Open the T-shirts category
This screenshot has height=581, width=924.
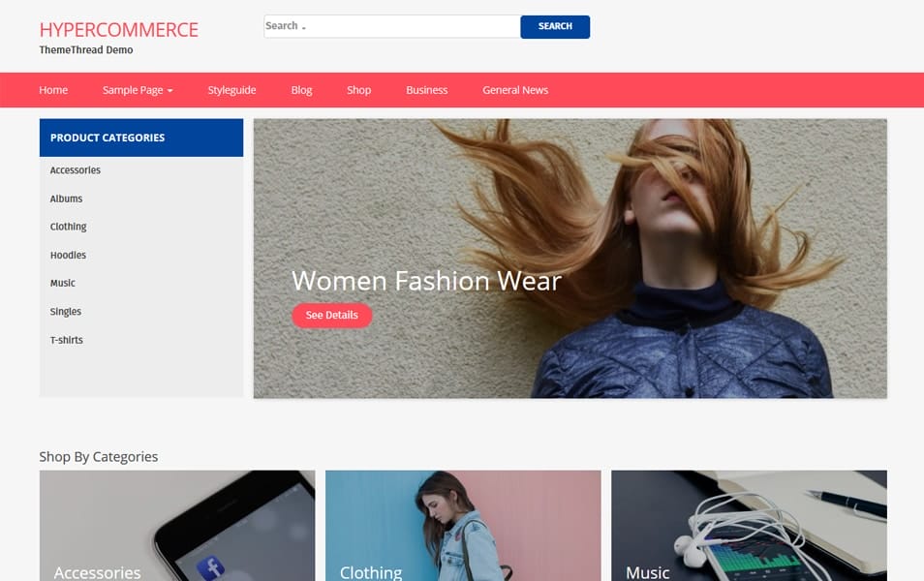[x=66, y=340]
